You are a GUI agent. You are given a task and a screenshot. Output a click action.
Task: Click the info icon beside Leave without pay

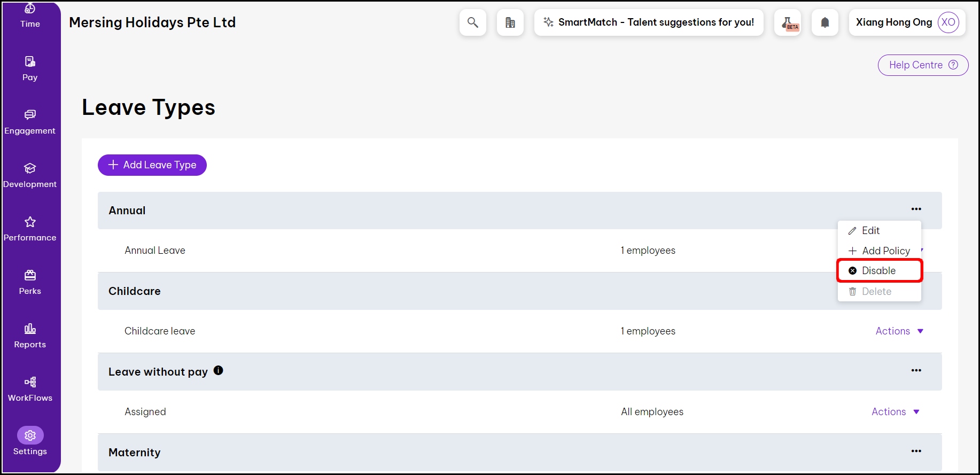[x=218, y=370]
